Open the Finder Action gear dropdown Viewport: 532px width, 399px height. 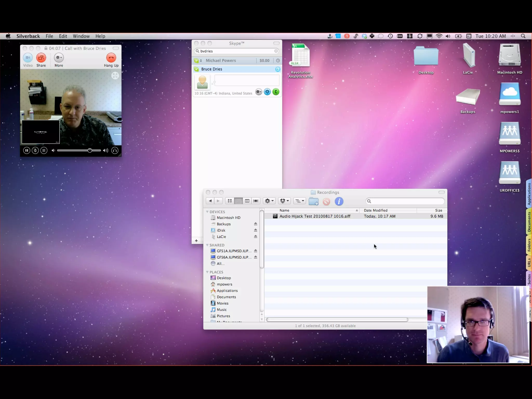269,201
